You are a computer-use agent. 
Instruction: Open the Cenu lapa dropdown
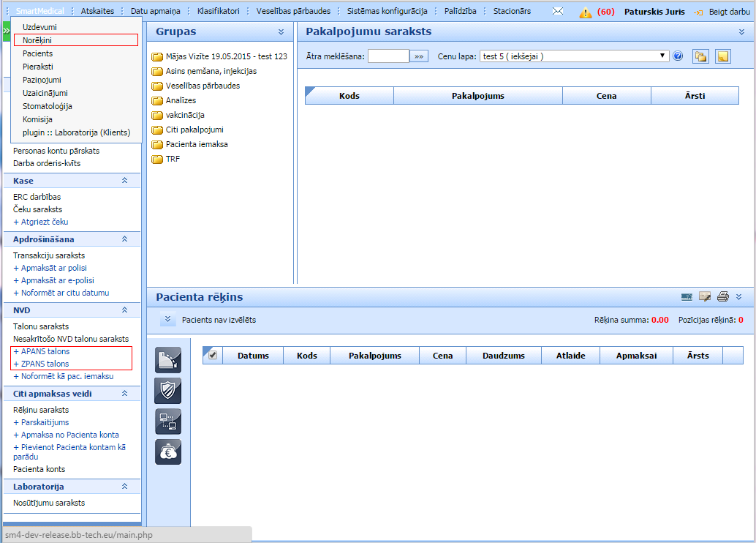click(x=574, y=56)
